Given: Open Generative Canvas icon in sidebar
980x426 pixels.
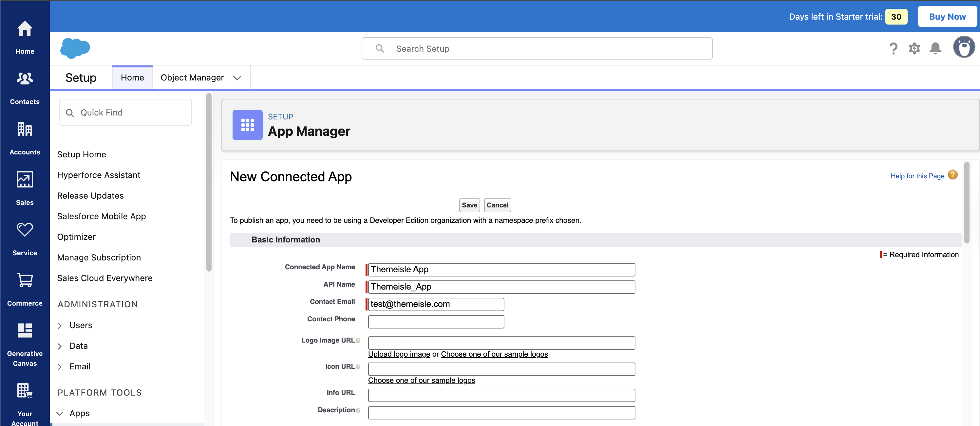Looking at the screenshot, I should click(25, 330).
